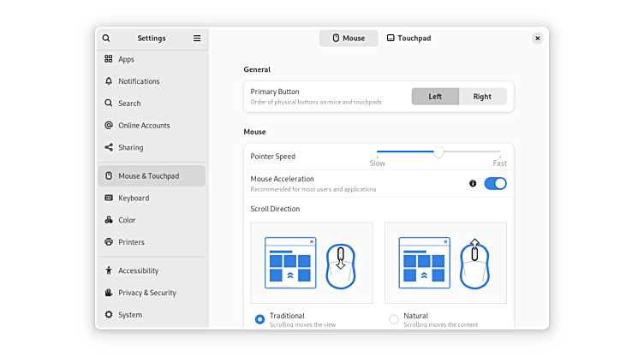Click the Natural scrolling illustration thumbnail
644x362 pixels.
tap(445, 263)
